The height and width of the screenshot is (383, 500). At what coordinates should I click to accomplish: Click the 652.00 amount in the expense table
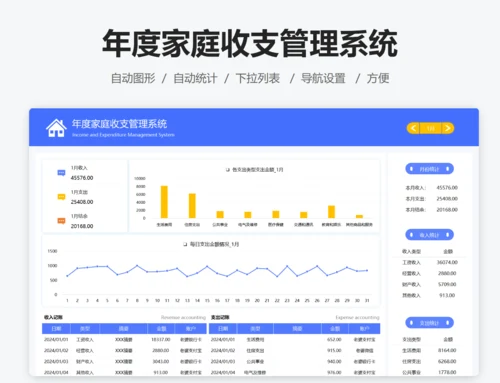click(x=334, y=340)
